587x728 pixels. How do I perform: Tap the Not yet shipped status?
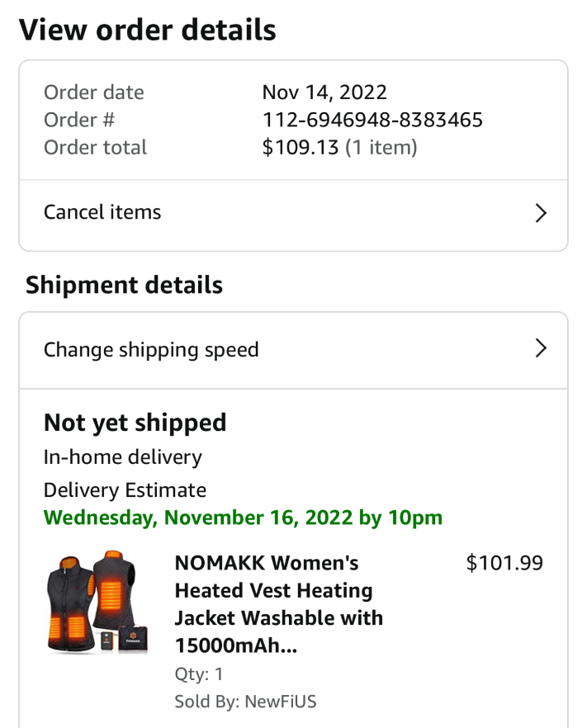tap(135, 423)
